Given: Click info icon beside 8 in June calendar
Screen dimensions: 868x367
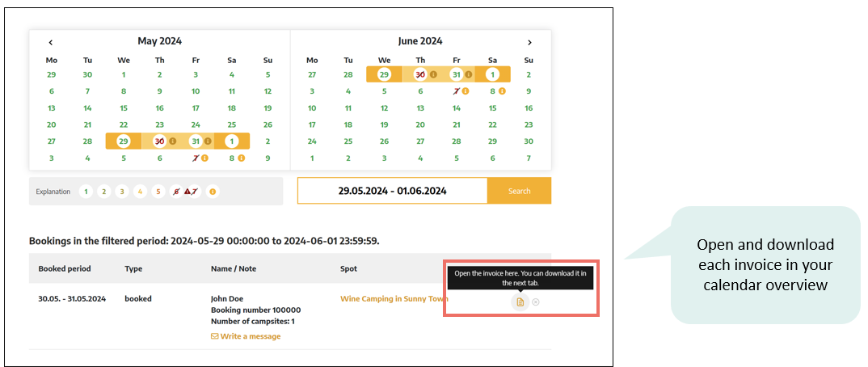Looking at the screenshot, I should (502, 91).
